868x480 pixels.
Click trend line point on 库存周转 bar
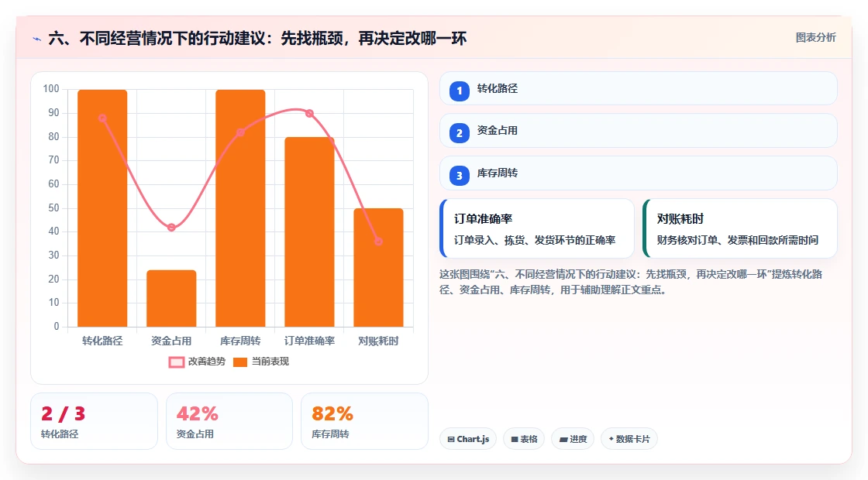(240, 132)
